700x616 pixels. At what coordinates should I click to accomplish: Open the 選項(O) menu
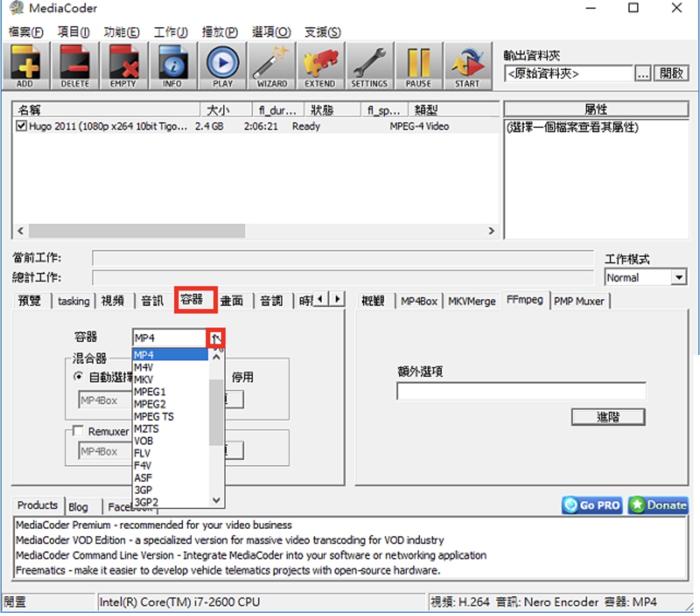(271, 32)
